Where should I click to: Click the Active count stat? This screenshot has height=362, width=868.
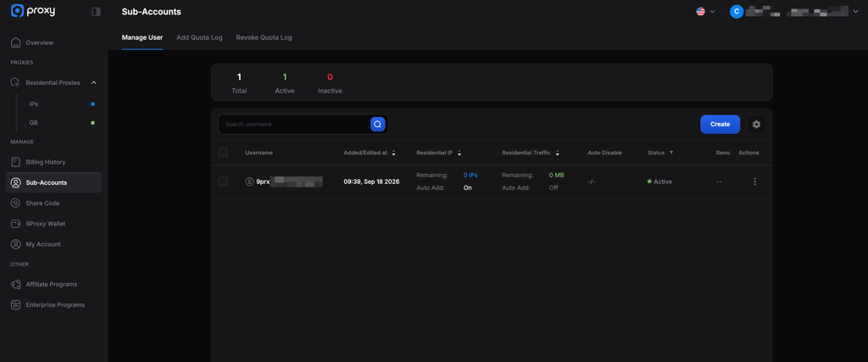point(285,83)
